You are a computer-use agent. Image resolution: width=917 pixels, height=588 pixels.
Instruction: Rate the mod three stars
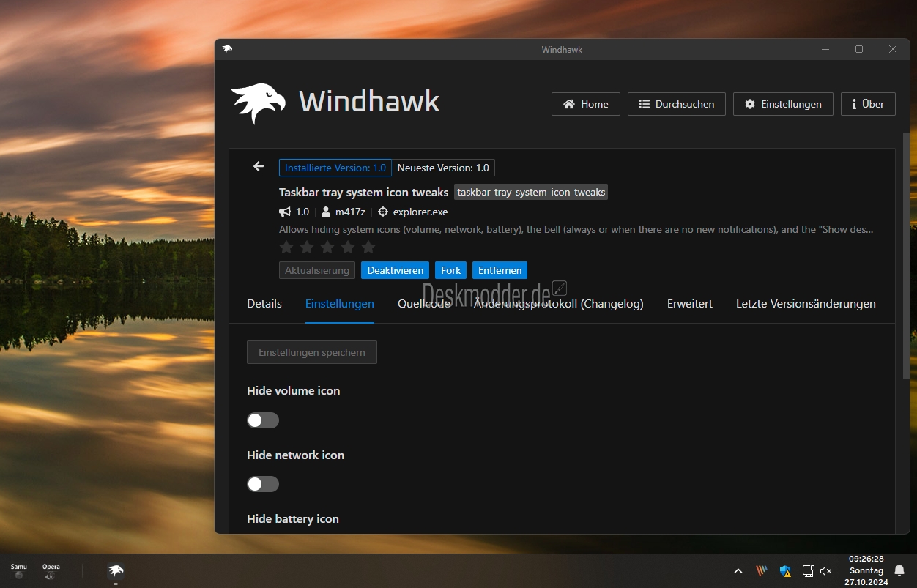click(327, 248)
